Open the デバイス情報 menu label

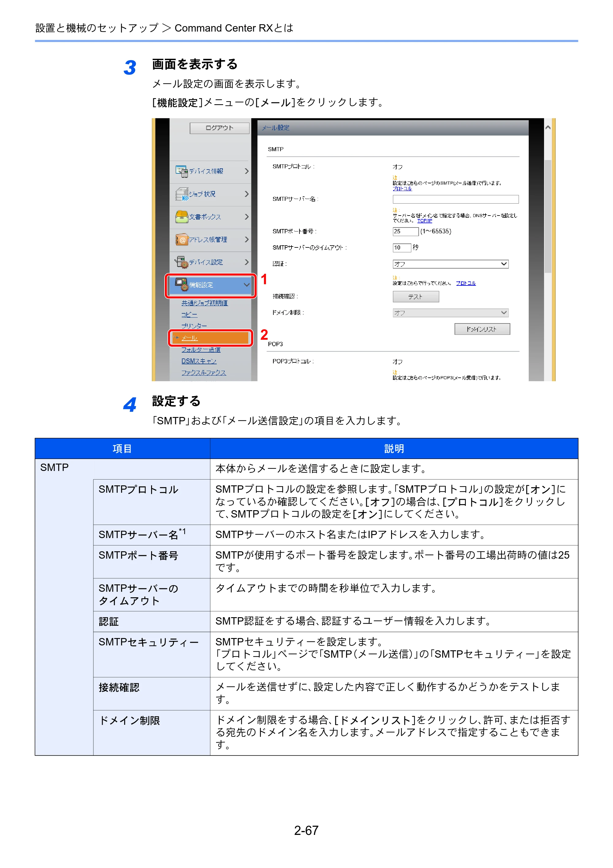[206, 171]
